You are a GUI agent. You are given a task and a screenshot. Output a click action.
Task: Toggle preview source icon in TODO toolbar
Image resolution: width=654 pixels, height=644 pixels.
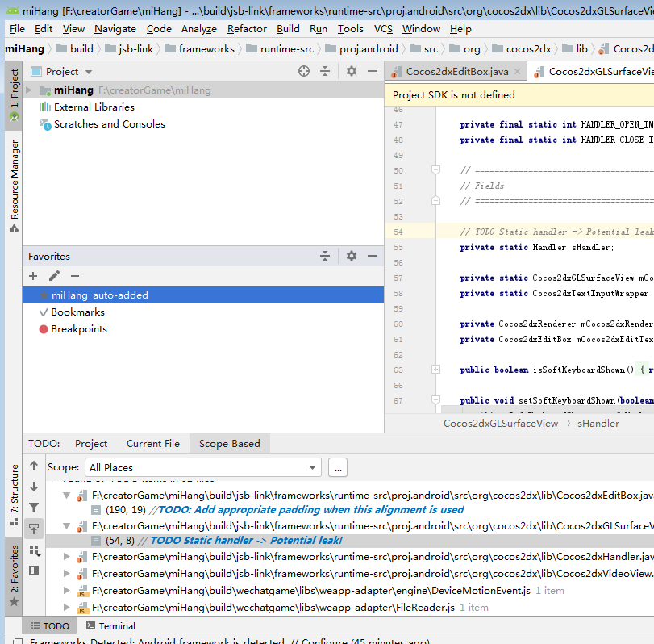(34, 571)
